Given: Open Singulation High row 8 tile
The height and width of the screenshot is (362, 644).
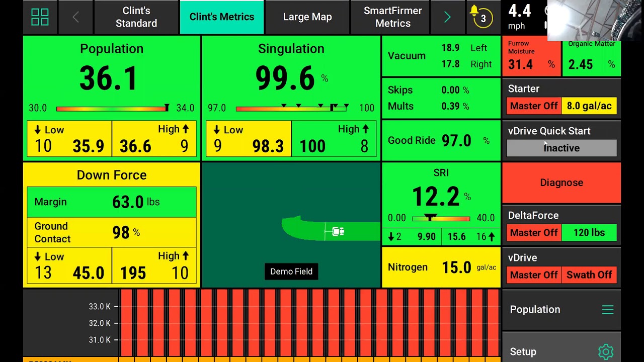Looking at the screenshot, I should [334, 139].
